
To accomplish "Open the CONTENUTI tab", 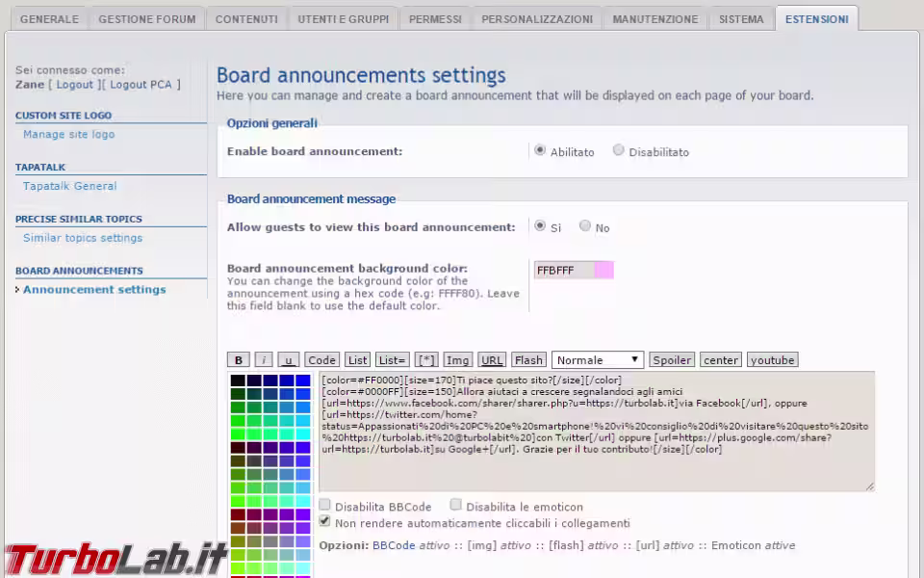I will tap(246, 19).
